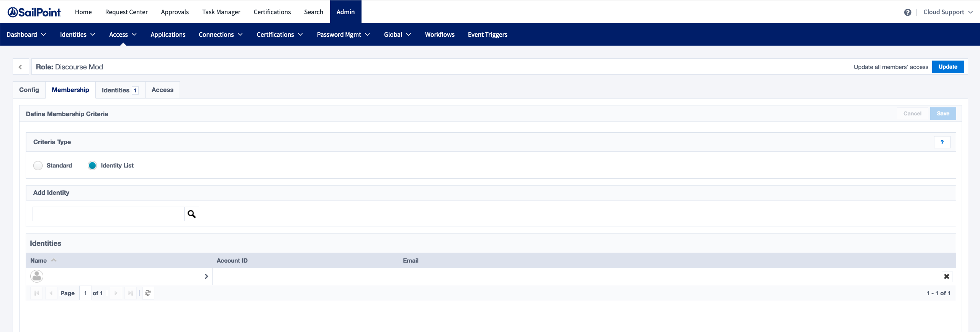Open the Cloud Support user dropdown
This screenshot has width=980, height=332.
click(x=947, y=12)
